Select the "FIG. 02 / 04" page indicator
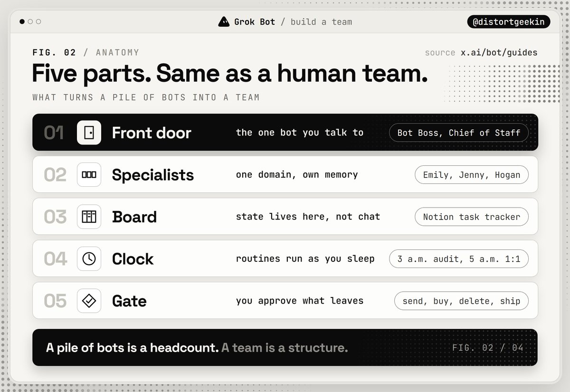Viewport: 570px width, 392px height. tap(488, 348)
